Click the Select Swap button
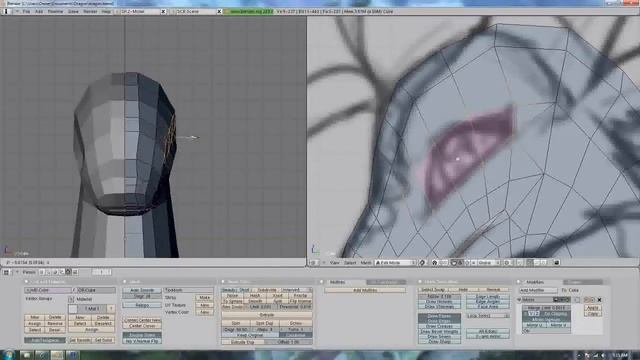The width and height of the screenshot is (640, 360). tap(433, 290)
